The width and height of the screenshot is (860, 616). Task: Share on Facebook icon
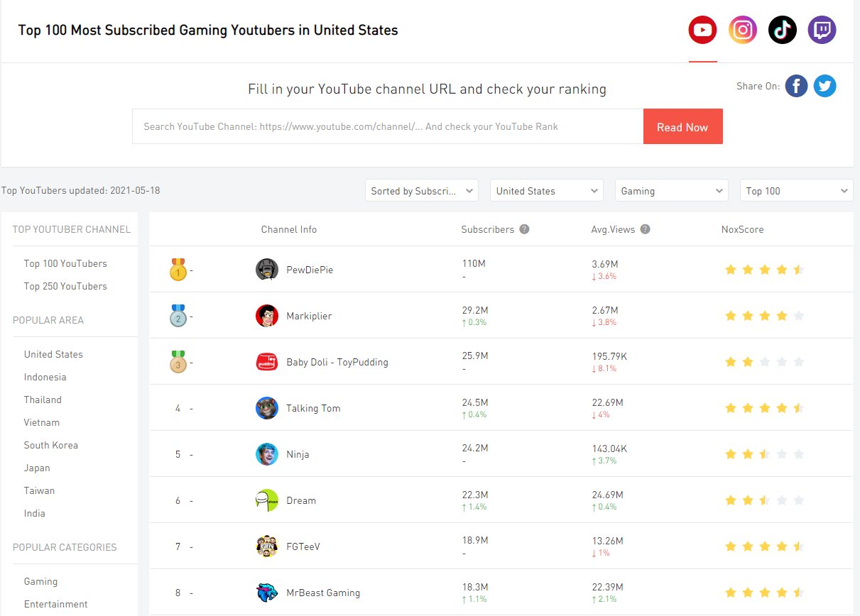796,86
